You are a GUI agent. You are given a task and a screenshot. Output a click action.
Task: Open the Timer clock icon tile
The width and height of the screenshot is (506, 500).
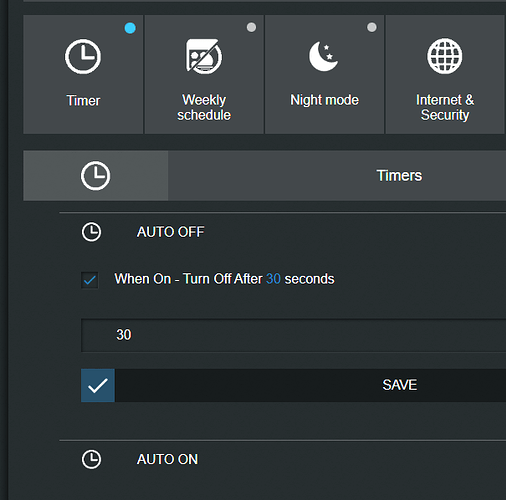(x=83, y=56)
